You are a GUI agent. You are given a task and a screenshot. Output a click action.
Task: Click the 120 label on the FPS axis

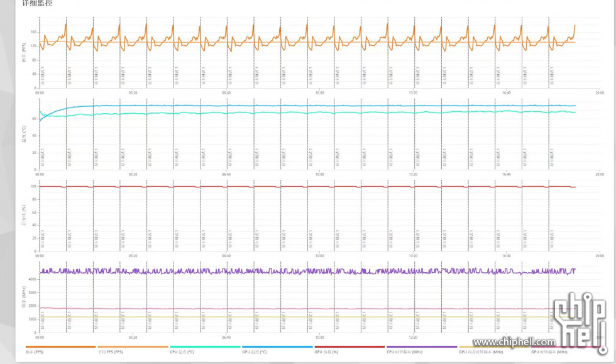[33, 46]
